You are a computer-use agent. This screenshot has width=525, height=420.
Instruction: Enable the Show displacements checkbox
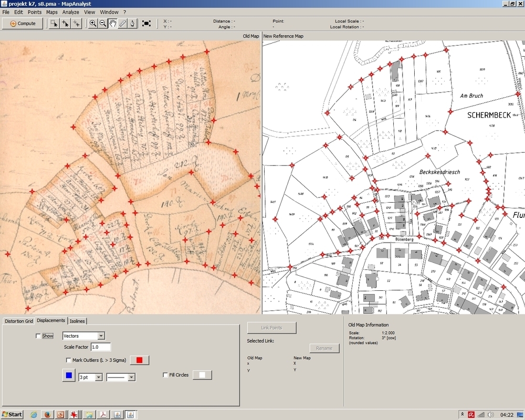click(x=38, y=336)
